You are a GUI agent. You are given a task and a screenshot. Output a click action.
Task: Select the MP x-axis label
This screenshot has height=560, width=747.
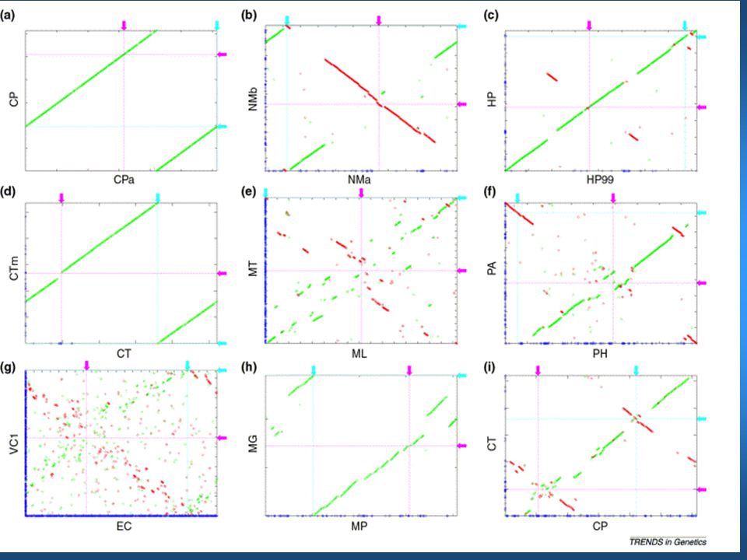coord(359,527)
